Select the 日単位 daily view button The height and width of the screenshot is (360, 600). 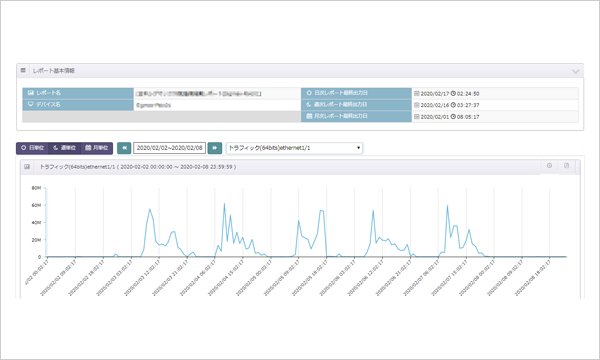(x=33, y=148)
